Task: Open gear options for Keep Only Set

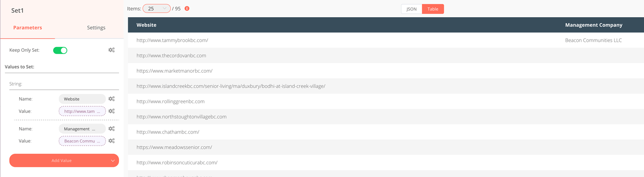Action: pyautogui.click(x=112, y=50)
